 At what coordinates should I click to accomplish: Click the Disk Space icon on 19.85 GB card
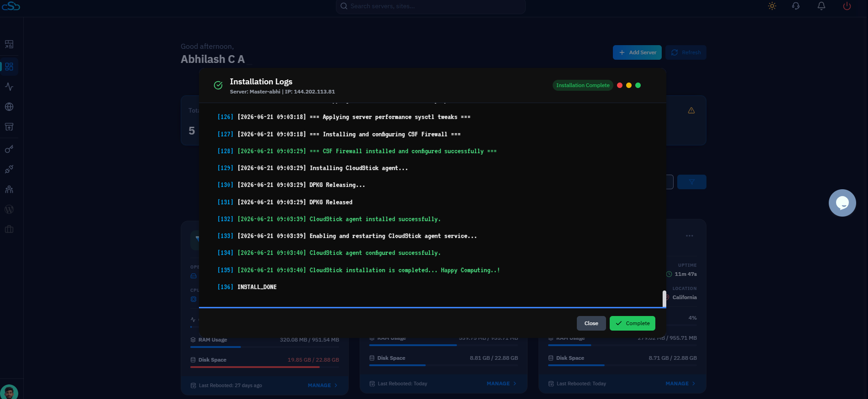[193, 360]
